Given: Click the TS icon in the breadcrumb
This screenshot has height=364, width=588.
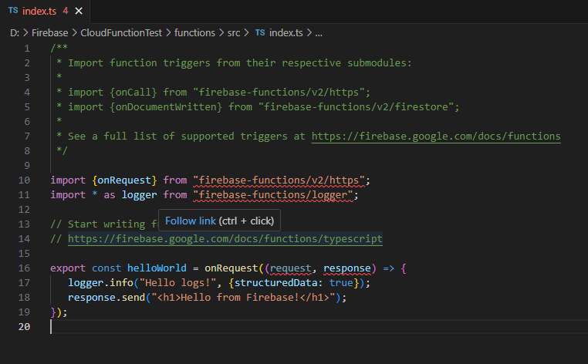Looking at the screenshot, I should (x=260, y=32).
